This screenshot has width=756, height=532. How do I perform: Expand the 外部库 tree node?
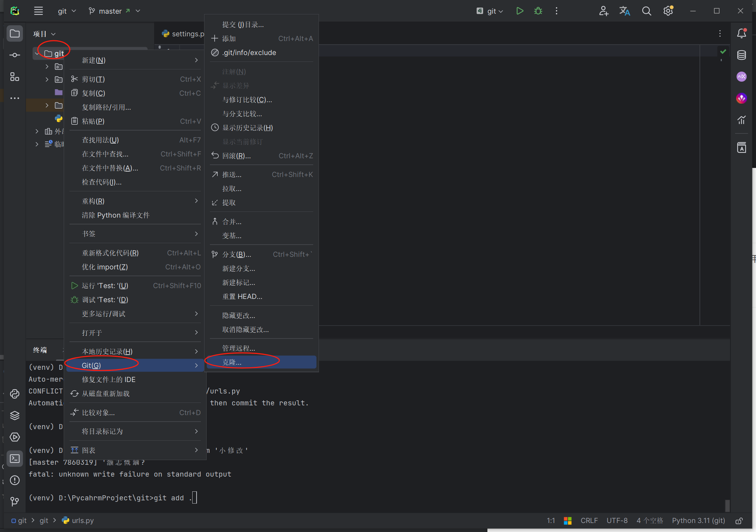37,131
